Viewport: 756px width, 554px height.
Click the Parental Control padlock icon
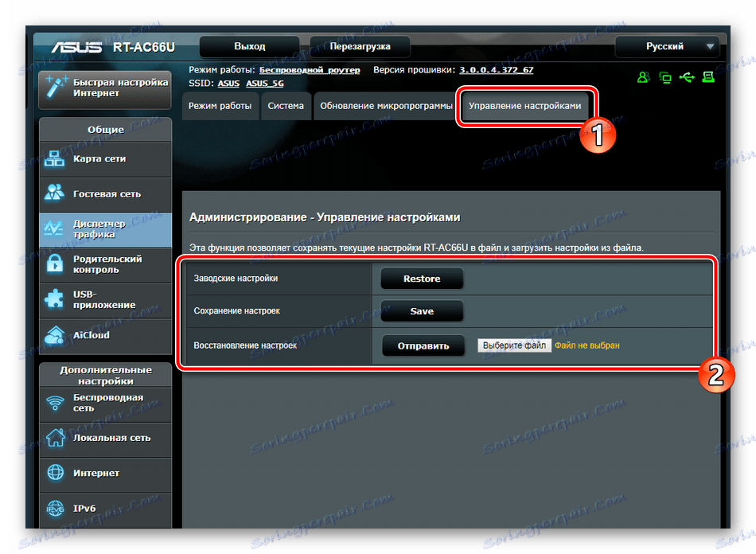point(54,263)
